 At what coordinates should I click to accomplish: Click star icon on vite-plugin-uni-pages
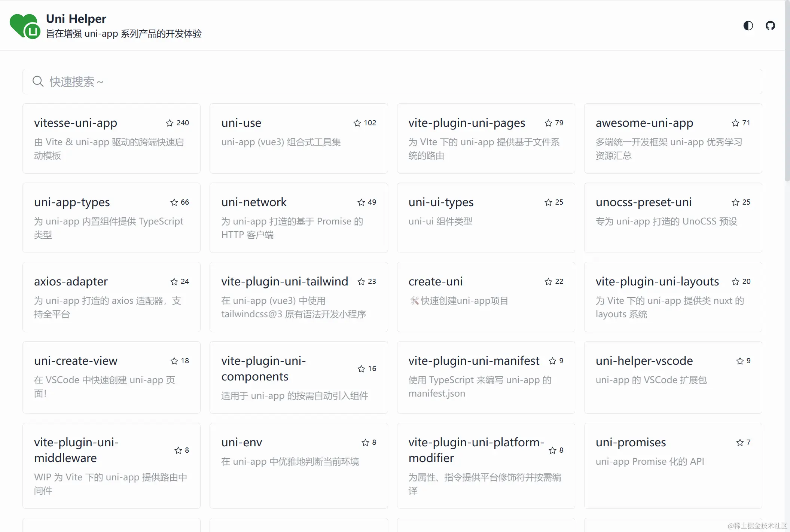click(548, 123)
